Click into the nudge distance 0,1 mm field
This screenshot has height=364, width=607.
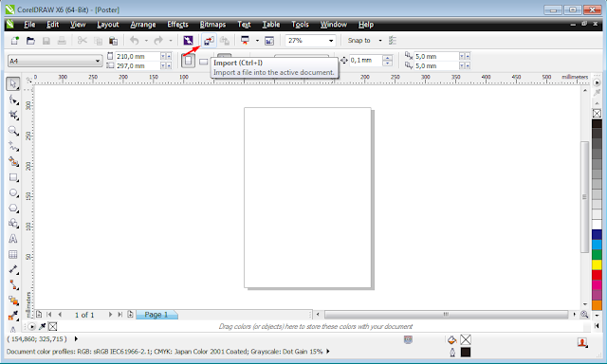point(366,61)
